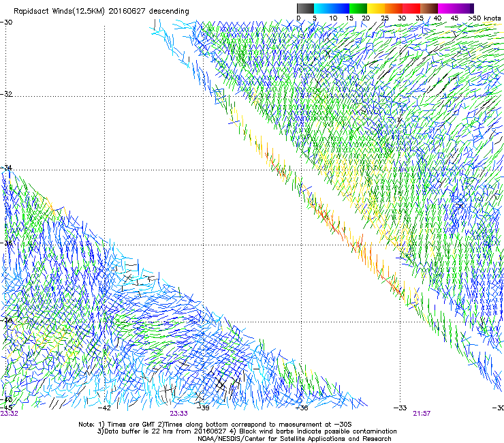
Task: Pick the green 15-20 knots legend swatch
Action: click(358, 8)
